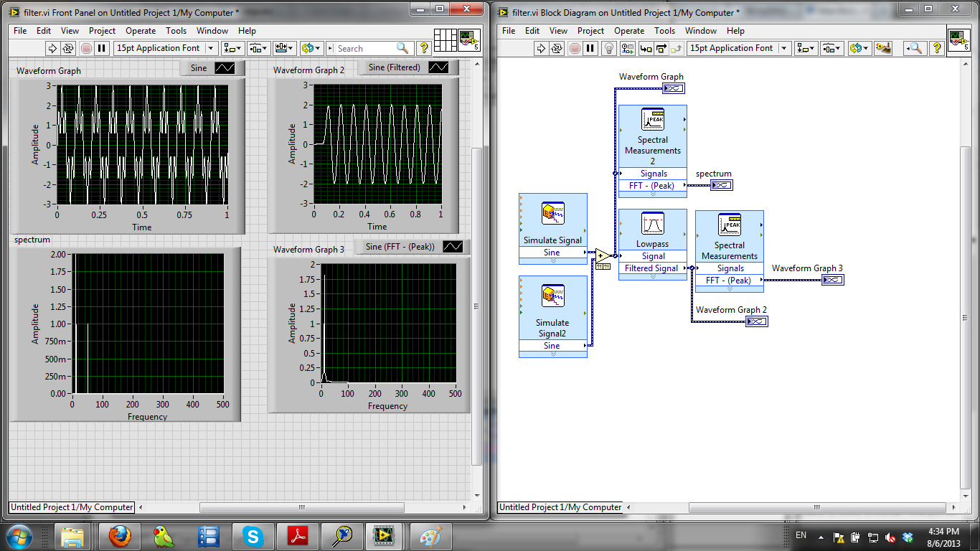Click Step Into button
980x551 pixels.
646,48
